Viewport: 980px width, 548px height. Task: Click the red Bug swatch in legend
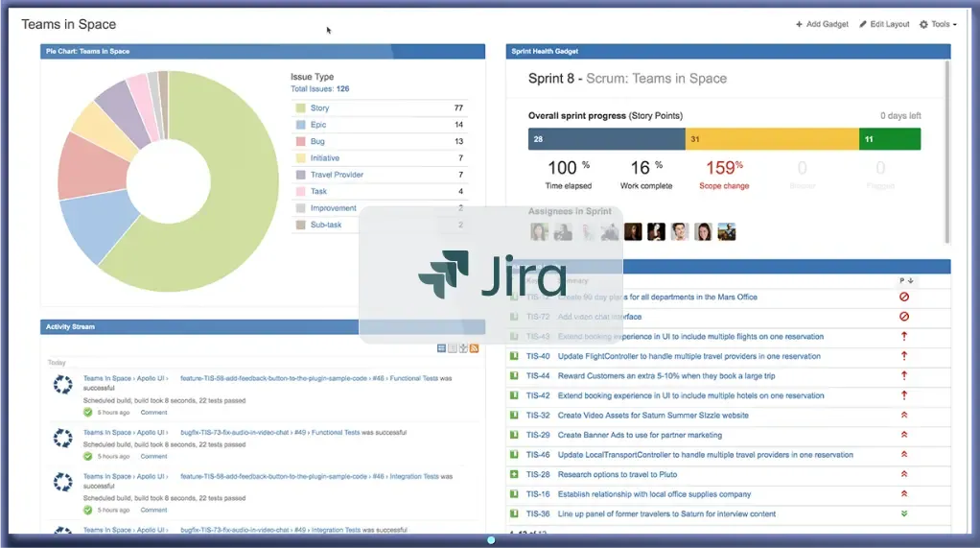[301, 141]
